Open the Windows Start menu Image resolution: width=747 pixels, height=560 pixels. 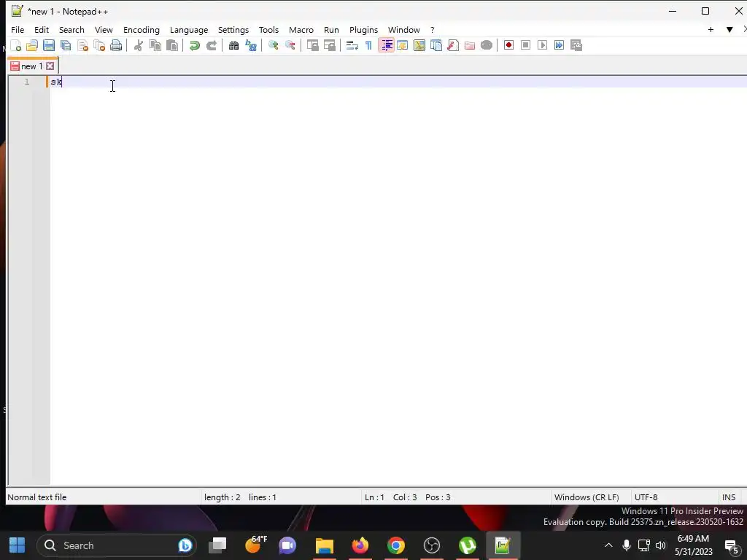18,545
